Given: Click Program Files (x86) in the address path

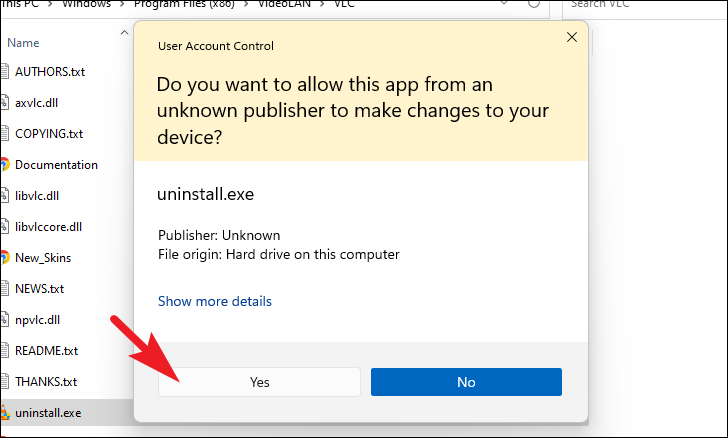Looking at the screenshot, I should coord(184,4).
